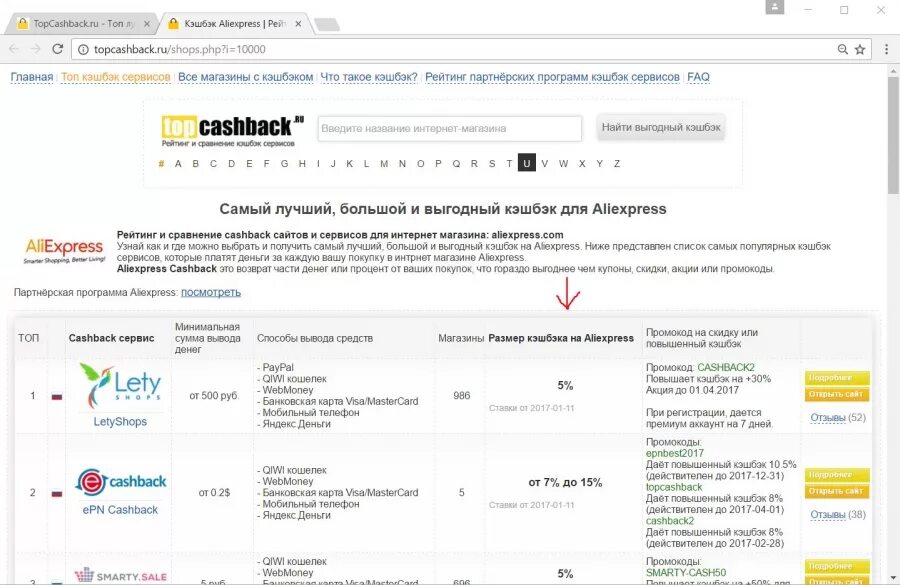Click the Размер кэшбэка на Aliexpress column header
The image size is (900, 585).
point(561,338)
